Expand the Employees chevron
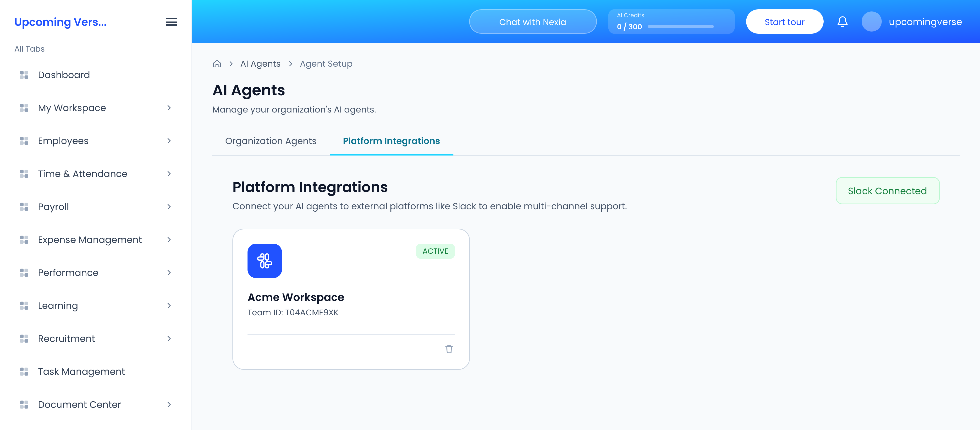This screenshot has height=430, width=980. 169,141
